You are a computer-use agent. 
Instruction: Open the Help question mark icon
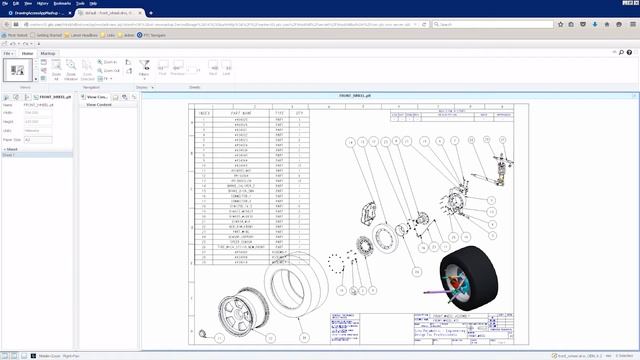[629, 52]
